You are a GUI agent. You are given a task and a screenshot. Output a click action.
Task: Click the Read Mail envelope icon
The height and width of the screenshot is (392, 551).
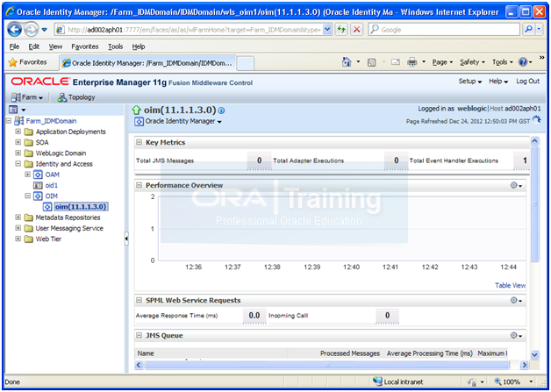tap(396, 62)
